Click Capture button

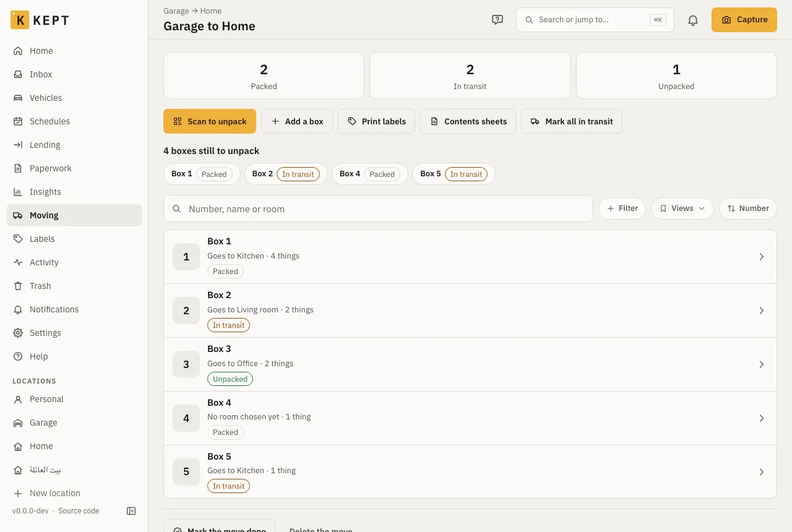(x=744, y=20)
